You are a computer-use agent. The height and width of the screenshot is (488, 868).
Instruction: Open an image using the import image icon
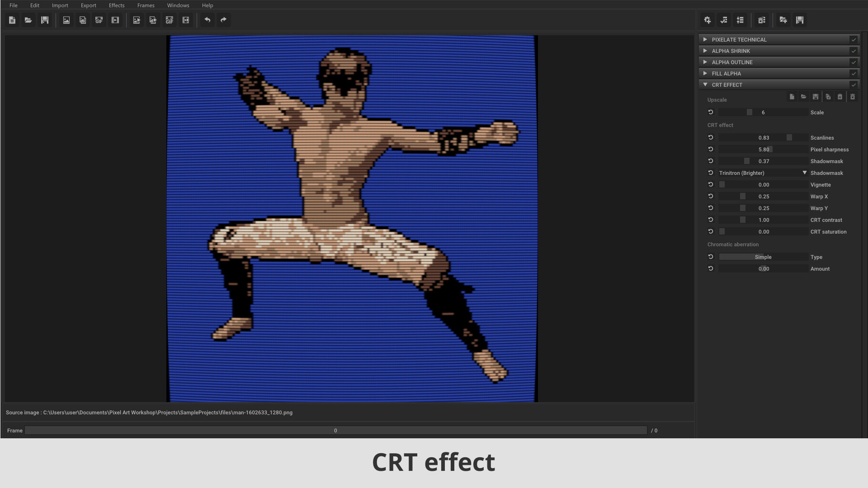[66, 20]
